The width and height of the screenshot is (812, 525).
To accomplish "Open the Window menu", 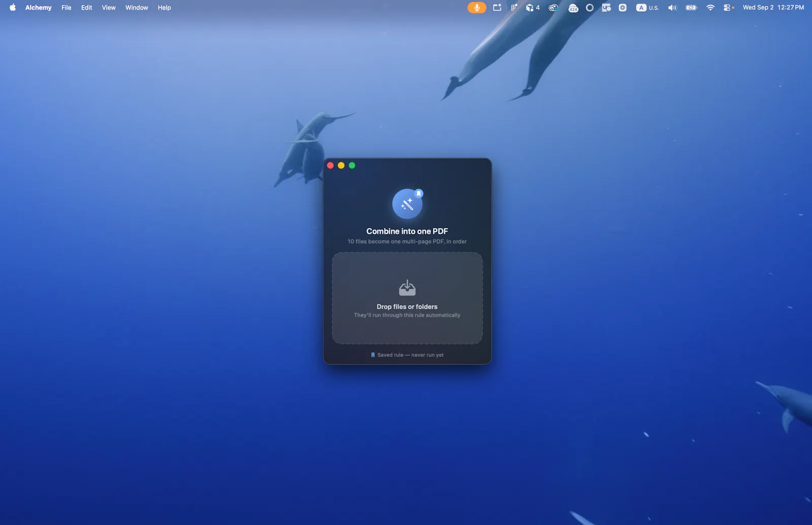I will (x=137, y=8).
